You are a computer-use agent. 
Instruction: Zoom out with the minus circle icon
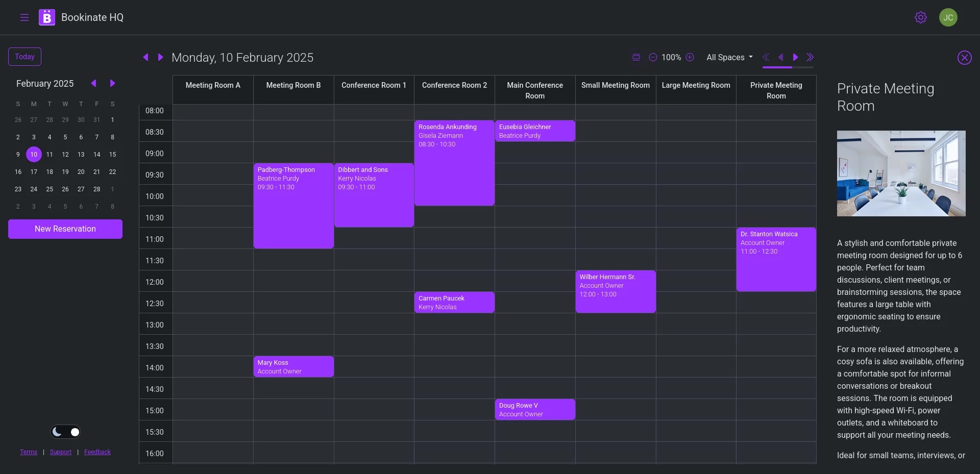coord(653,57)
